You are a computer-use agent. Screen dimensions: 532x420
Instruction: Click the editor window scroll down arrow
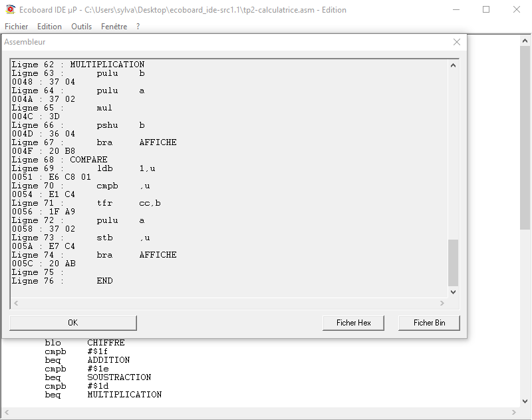point(525,401)
